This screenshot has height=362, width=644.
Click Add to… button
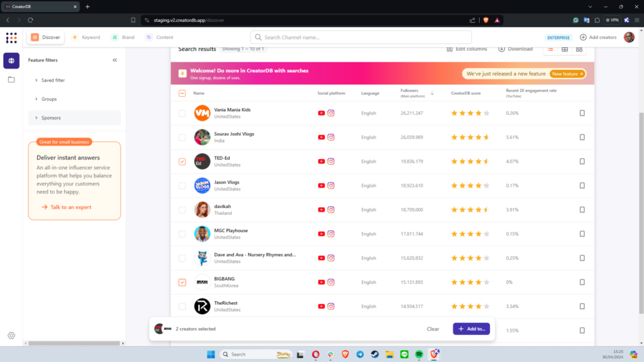pos(471,329)
